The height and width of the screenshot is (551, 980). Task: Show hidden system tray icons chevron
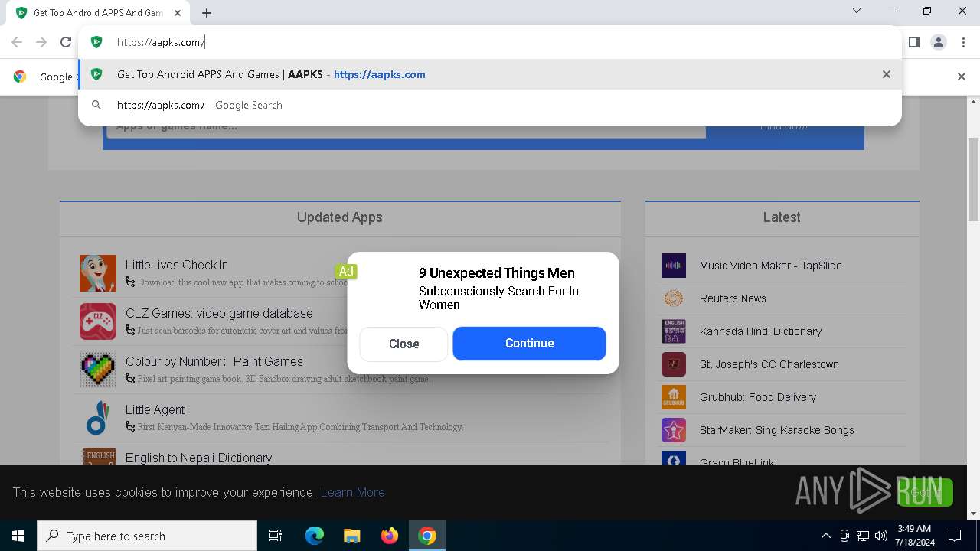click(825, 536)
